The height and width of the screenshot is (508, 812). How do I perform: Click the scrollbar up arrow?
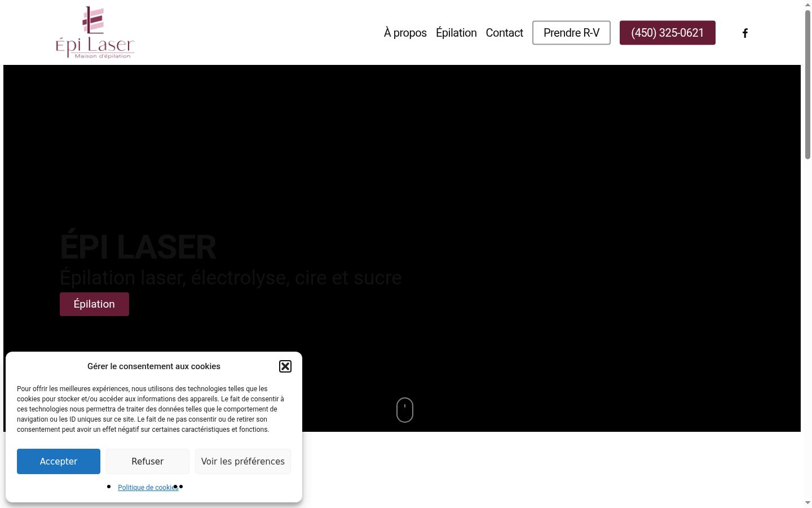807,4
